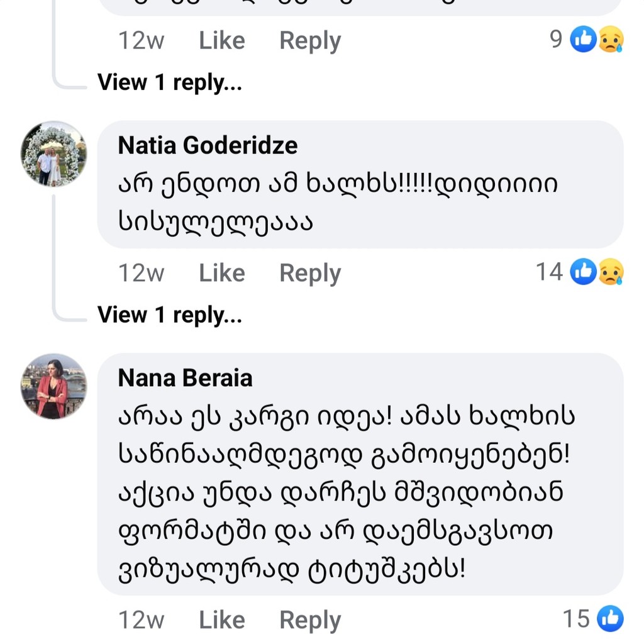Open Nana Beraia's profile via name link
Image resolution: width=644 pixels, height=644 pixels.
[185, 378]
